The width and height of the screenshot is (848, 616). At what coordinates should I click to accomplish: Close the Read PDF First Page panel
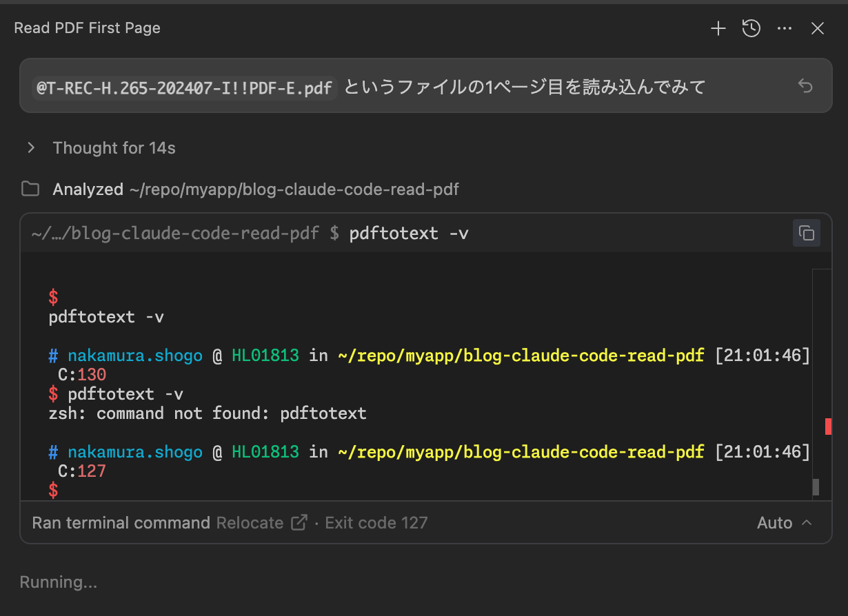(818, 28)
